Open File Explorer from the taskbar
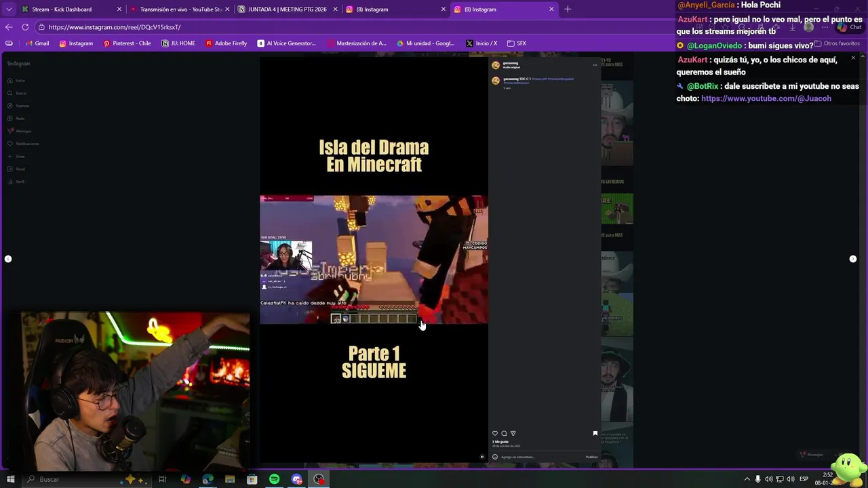Screen dimensions: 868x488 point(230,479)
